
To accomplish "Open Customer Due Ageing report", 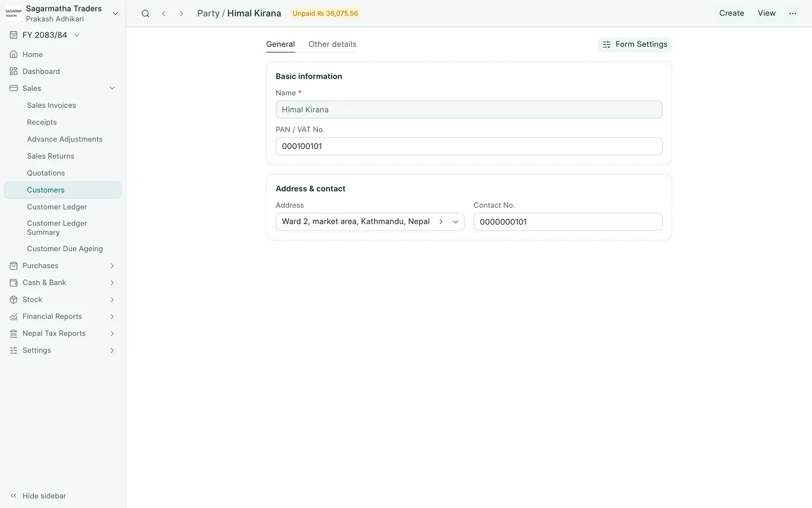I will pos(65,249).
